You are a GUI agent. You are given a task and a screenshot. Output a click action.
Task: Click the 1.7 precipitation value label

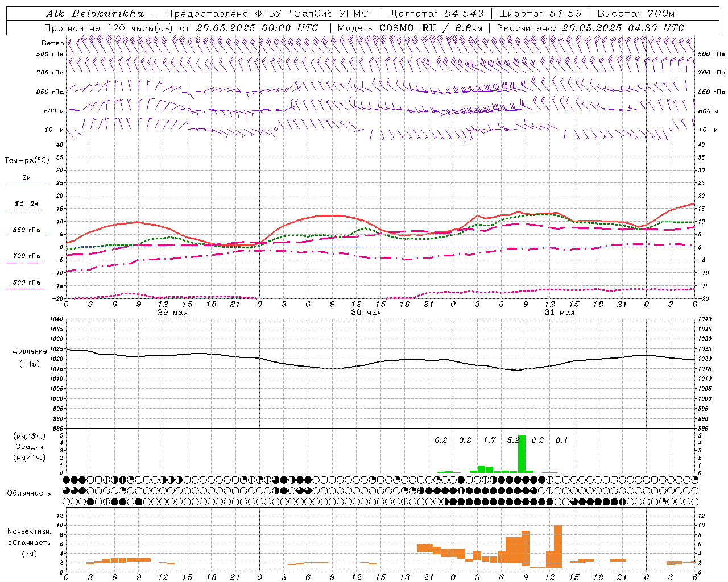coord(489,440)
